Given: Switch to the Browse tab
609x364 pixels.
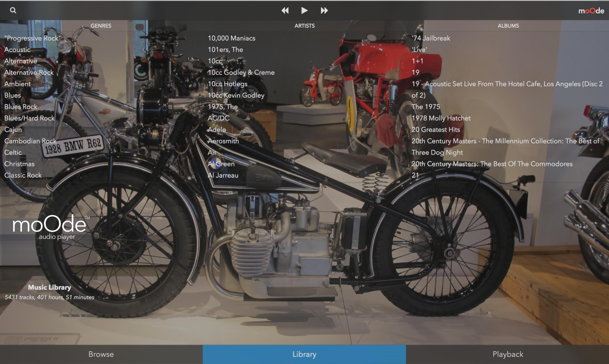Looking at the screenshot, I should (x=101, y=354).
